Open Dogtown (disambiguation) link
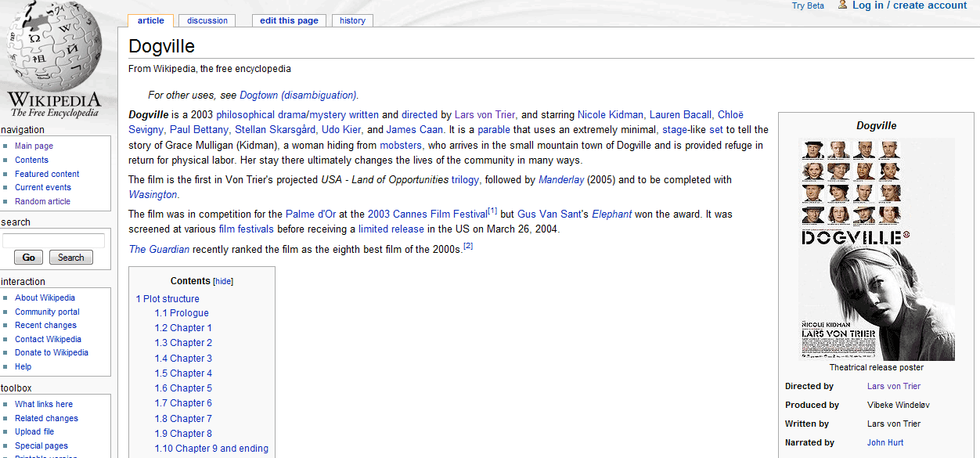The width and height of the screenshot is (980, 458). (x=298, y=96)
